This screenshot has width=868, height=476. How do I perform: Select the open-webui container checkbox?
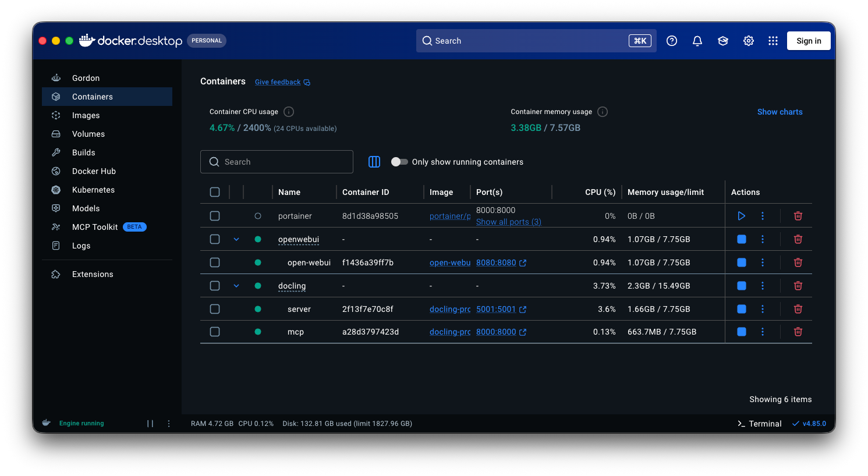tap(215, 262)
